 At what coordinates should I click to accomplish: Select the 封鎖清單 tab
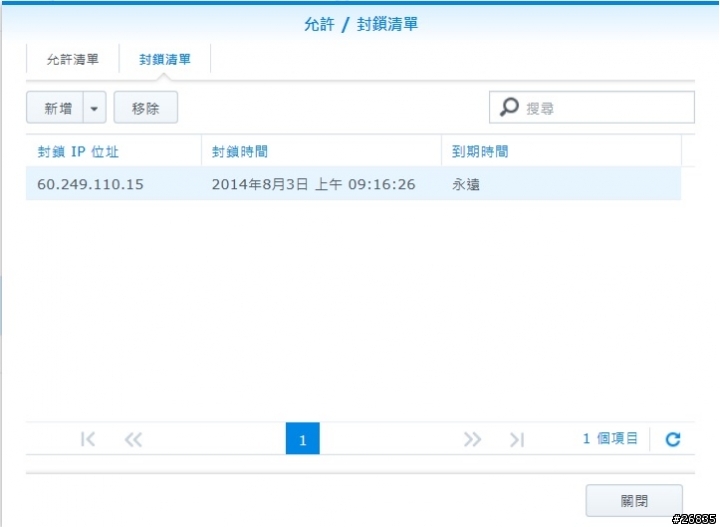pyautogui.click(x=165, y=59)
